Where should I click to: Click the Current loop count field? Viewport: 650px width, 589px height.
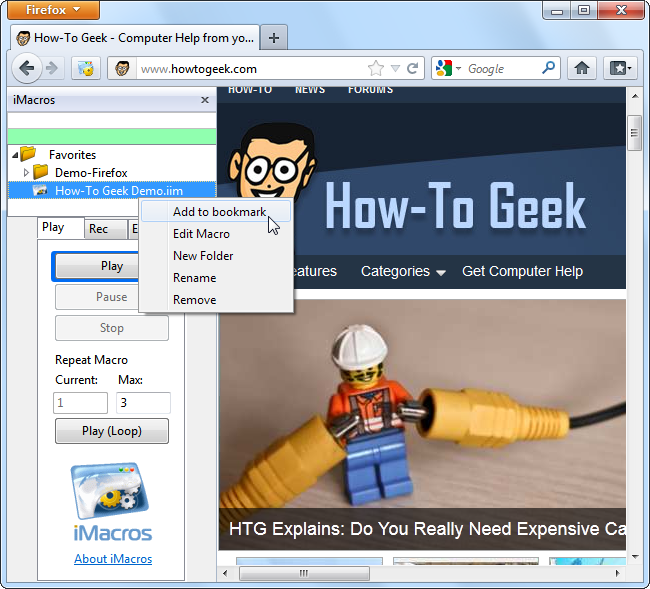click(80, 403)
